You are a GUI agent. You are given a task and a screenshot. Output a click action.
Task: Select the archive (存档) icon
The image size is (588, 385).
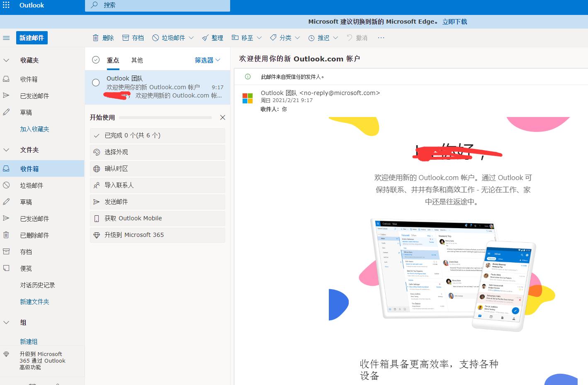coord(126,38)
